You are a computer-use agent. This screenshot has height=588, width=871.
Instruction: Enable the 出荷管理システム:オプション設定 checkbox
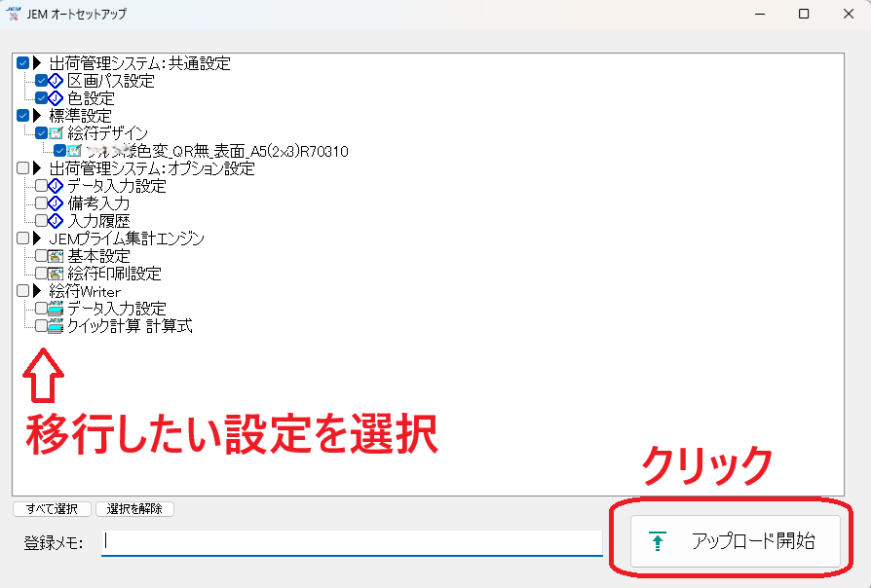coord(23,168)
